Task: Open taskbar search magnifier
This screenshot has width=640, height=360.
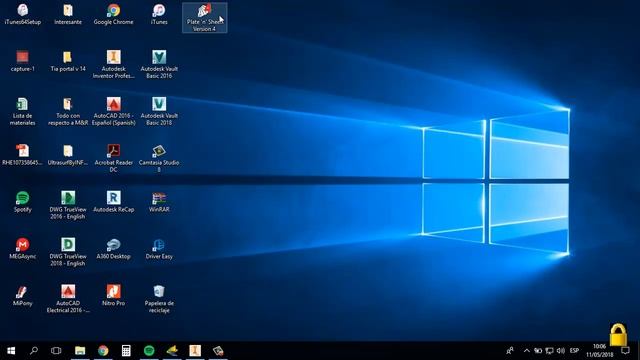Action: [34, 351]
